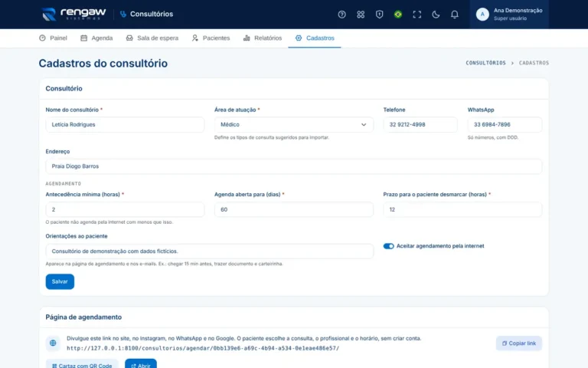The width and height of the screenshot is (588, 368).
Task: Toggle fullscreen mode icon
Action: (416, 15)
